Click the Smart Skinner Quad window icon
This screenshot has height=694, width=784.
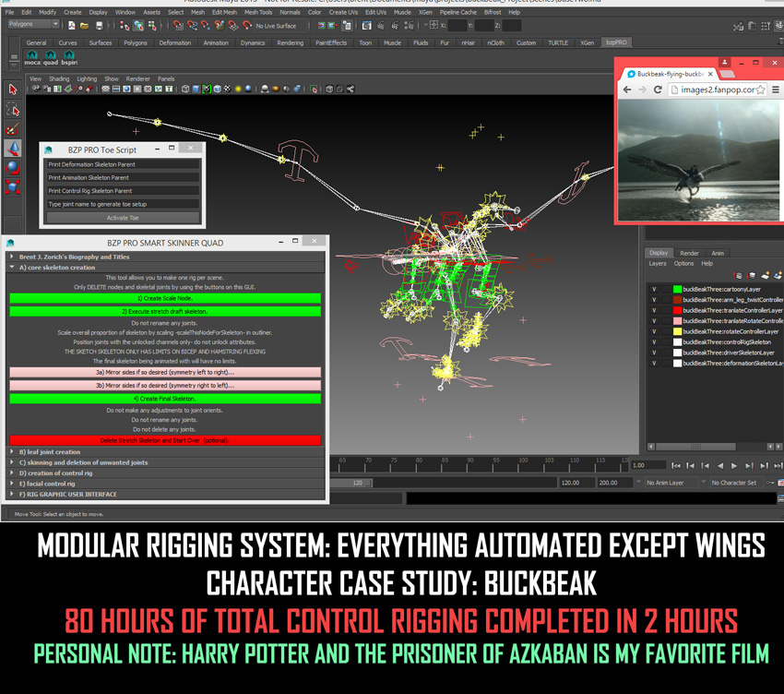pos(10,243)
